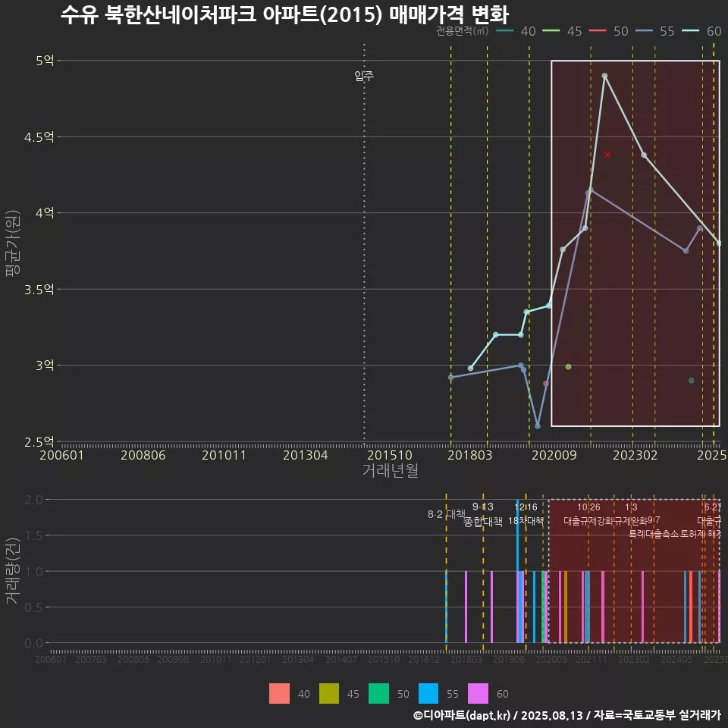Select the 50 line entry in top legend

click(608, 31)
